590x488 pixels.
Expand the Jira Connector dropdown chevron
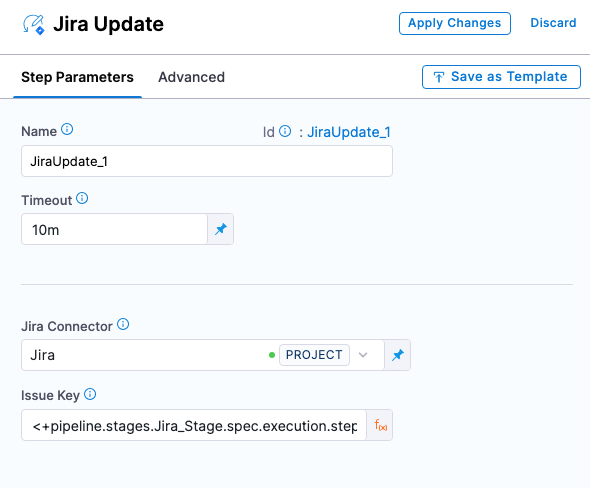click(x=363, y=355)
